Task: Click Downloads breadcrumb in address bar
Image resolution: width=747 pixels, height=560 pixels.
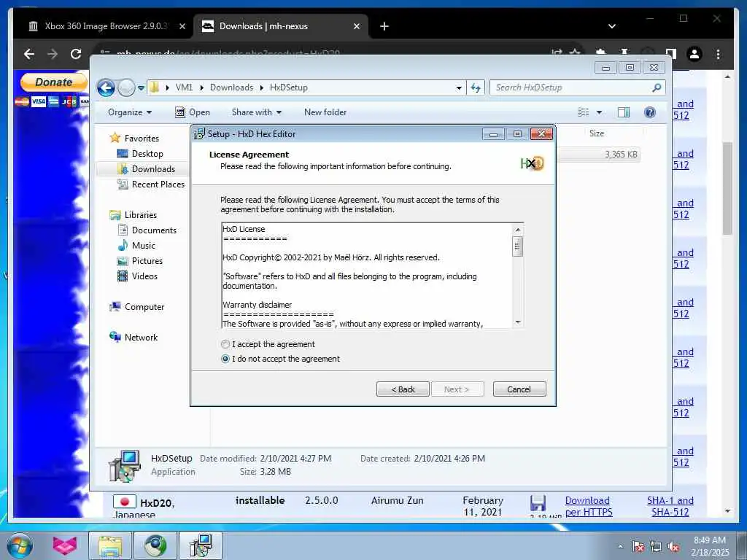Action: 231,87
